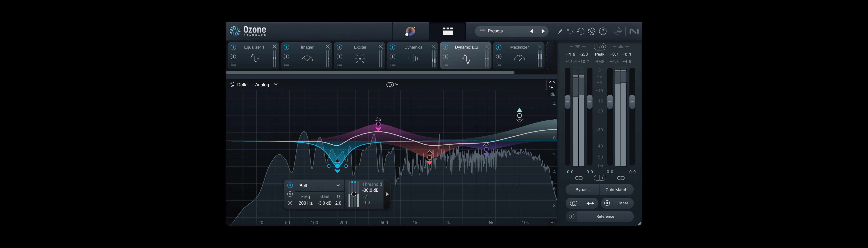This screenshot has width=868, height=248.
Task: Click the Maximizer gauge icon
Action: (519, 59)
